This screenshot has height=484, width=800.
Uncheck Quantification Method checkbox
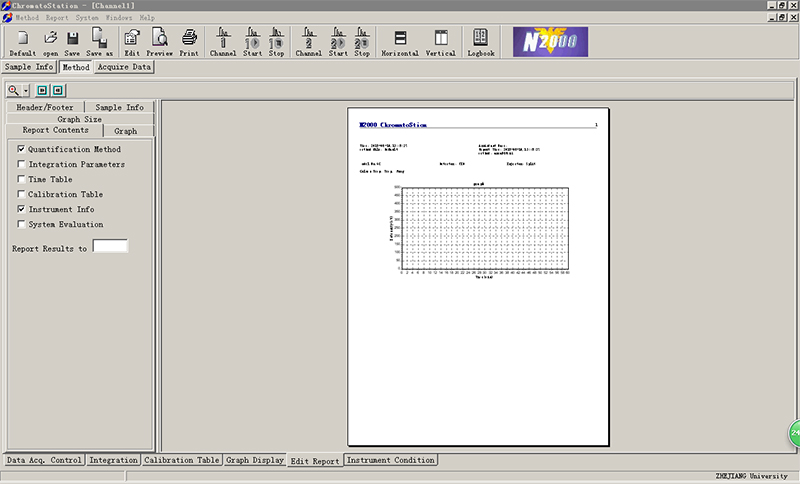[21, 149]
